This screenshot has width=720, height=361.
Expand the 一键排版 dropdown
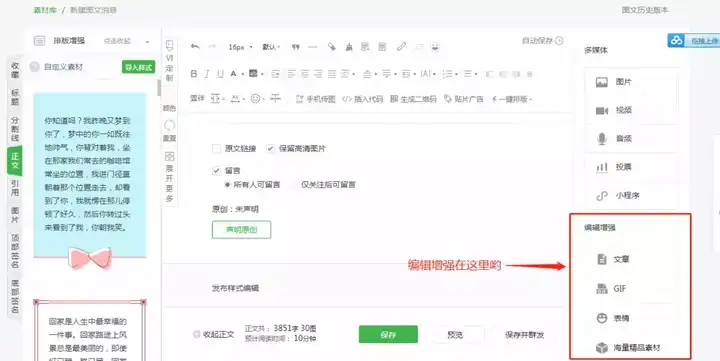click(512, 99)
